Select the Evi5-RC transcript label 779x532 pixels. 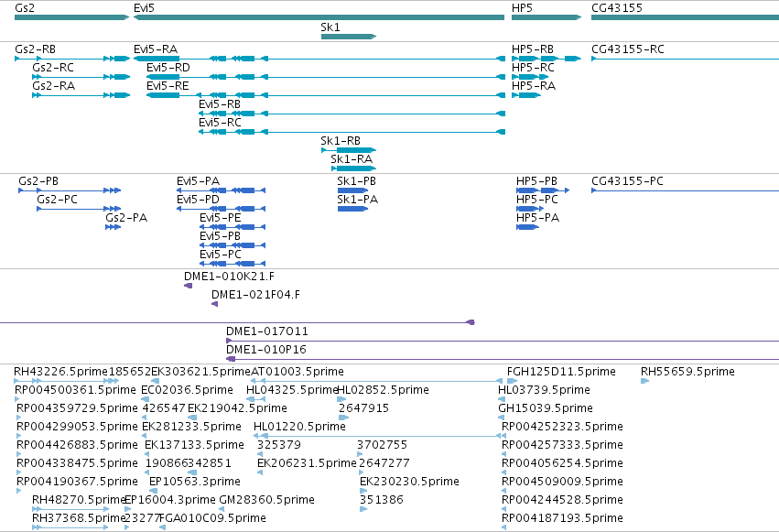(220, 123)
